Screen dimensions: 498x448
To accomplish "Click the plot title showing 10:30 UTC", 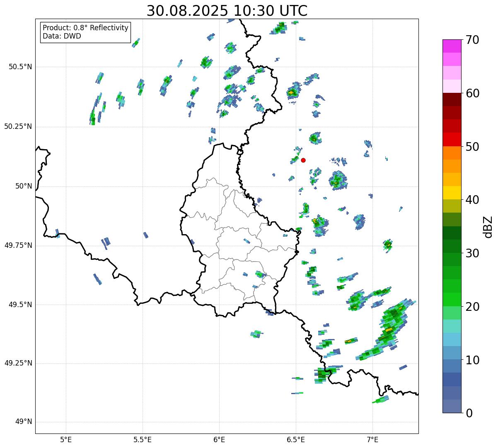I will pos(227,10).
